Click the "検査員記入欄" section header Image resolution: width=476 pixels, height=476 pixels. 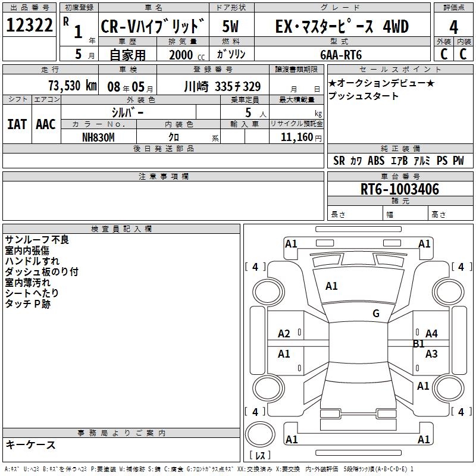click(x=121, y=229)
